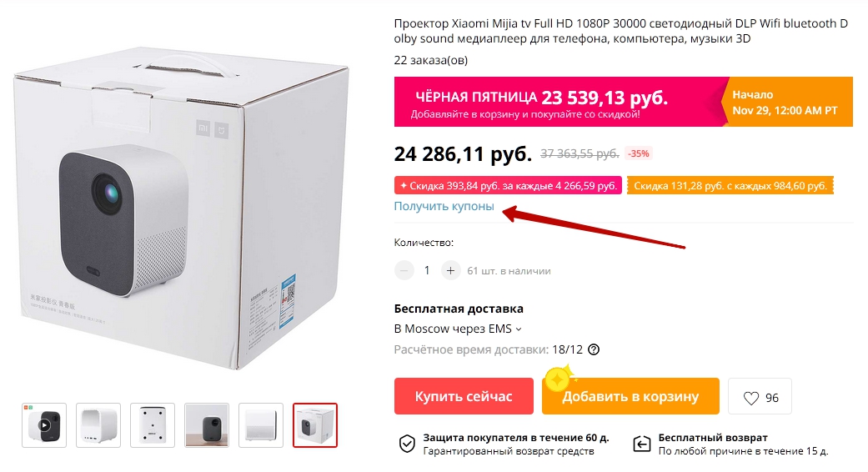868x472 pixels.
Task: Click the sparkle icon on the cart button
Action: pyautogui.click(x=559, y=379)
